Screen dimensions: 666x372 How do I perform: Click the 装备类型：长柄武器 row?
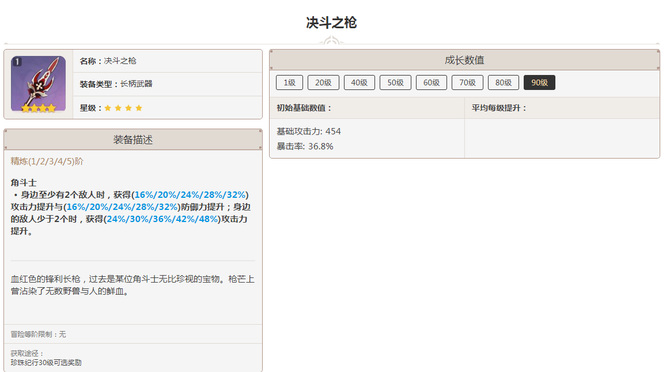point(167,84)
